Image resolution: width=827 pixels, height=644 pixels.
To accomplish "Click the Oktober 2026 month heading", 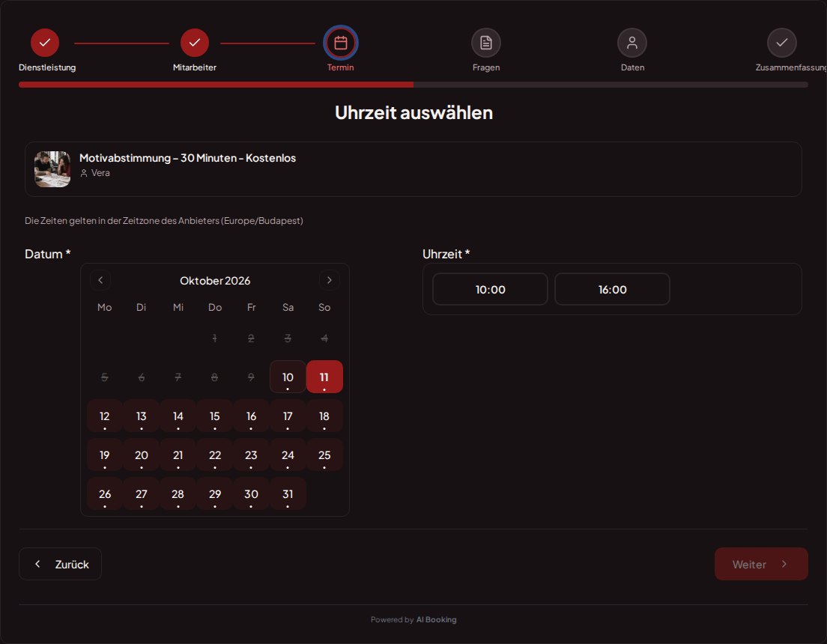I will (215, 281).
